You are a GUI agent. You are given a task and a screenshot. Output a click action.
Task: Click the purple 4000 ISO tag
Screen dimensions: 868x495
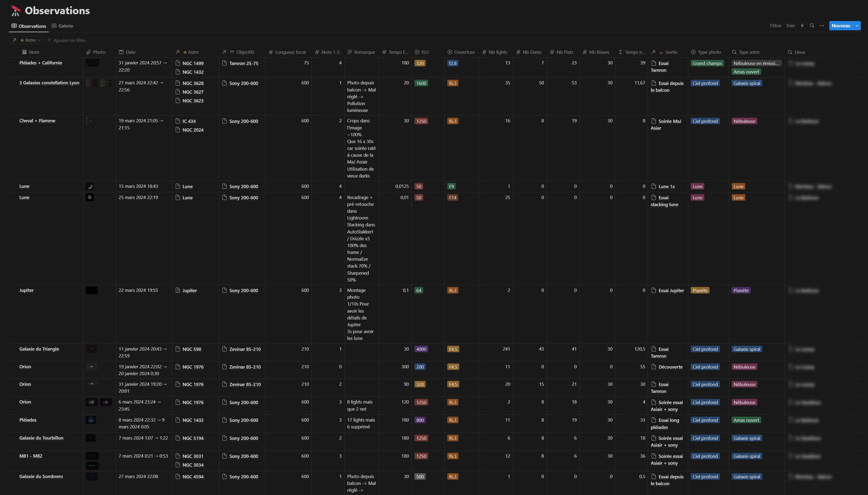[421, 349]
